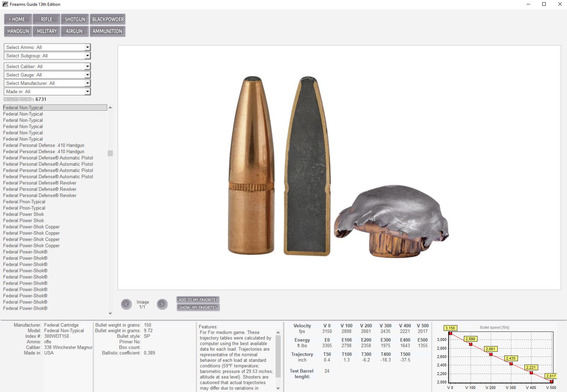Click the Test Barrel length value 24
The image size is (567, 392).
click(x=327, y=371)
